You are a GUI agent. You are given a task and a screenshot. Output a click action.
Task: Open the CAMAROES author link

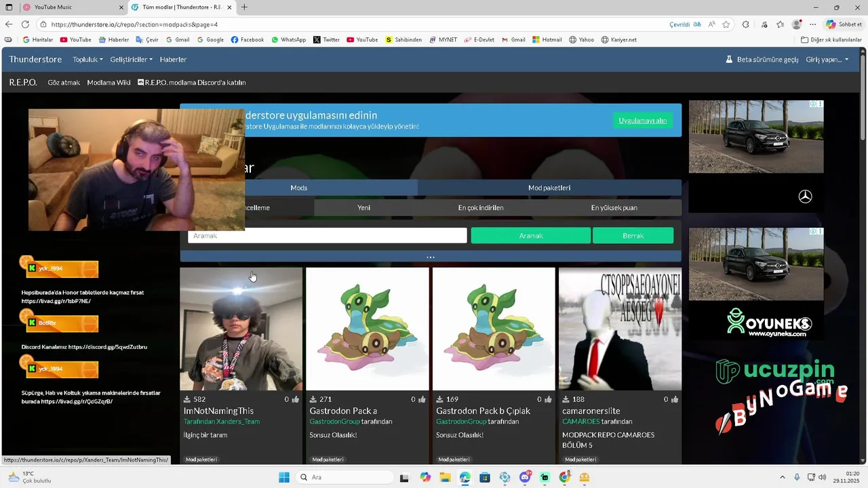pos(581,422)
